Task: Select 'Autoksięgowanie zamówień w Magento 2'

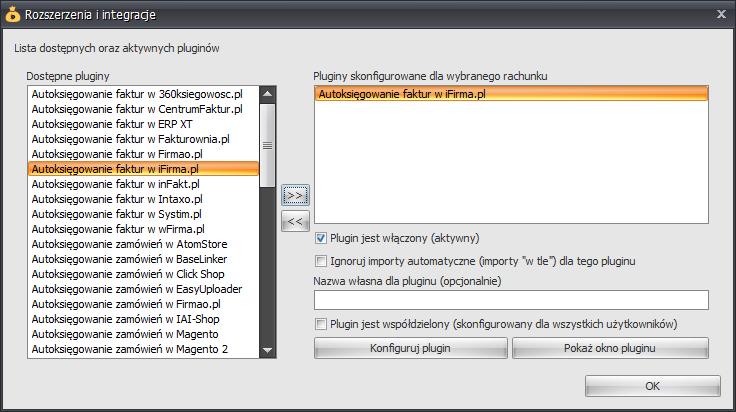Action: coord(143,349)
